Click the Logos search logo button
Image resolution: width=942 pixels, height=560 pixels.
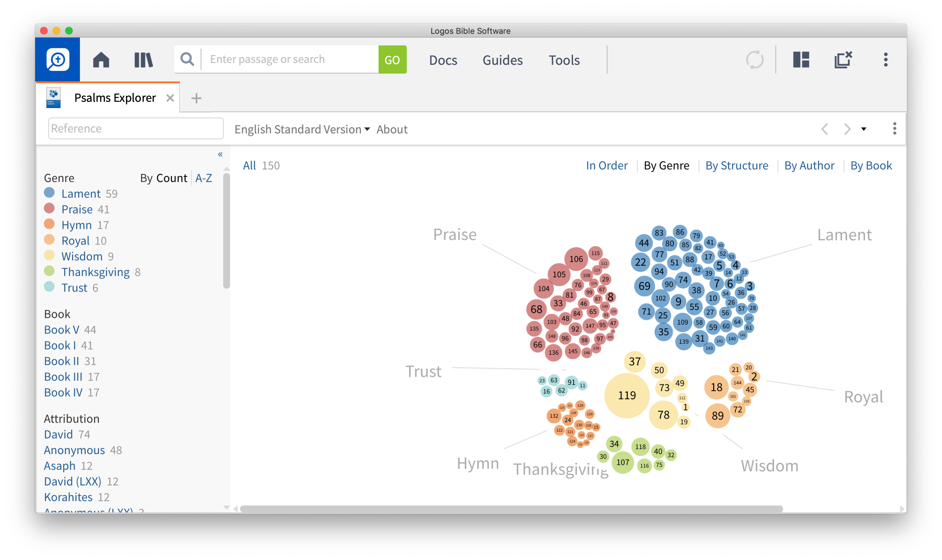[58, 59]
